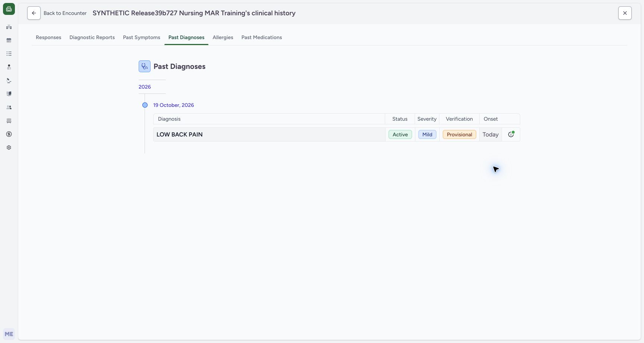Screen dimensions: 644x343
Task: Click the 19 October, 2026 date
Action: pyautogui.click(x=174, y=105)
